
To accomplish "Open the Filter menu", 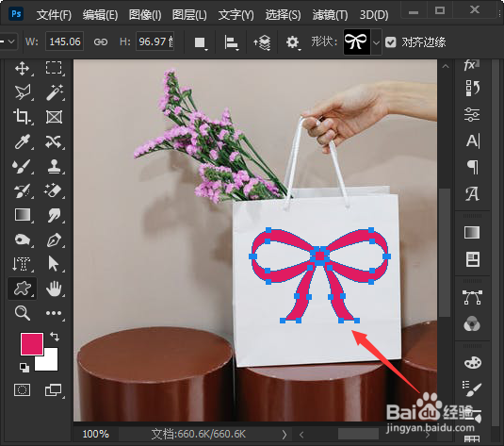I will (x=330, y=15).
